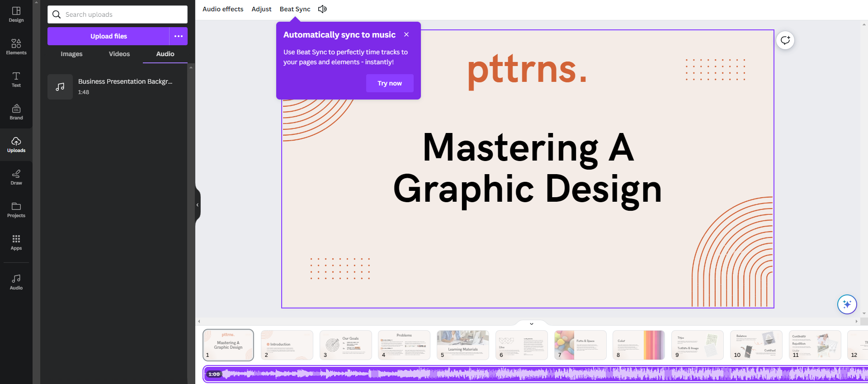Click into the Search uploads field
This screenshot has width=868, height=384.
tap(118, 14)
